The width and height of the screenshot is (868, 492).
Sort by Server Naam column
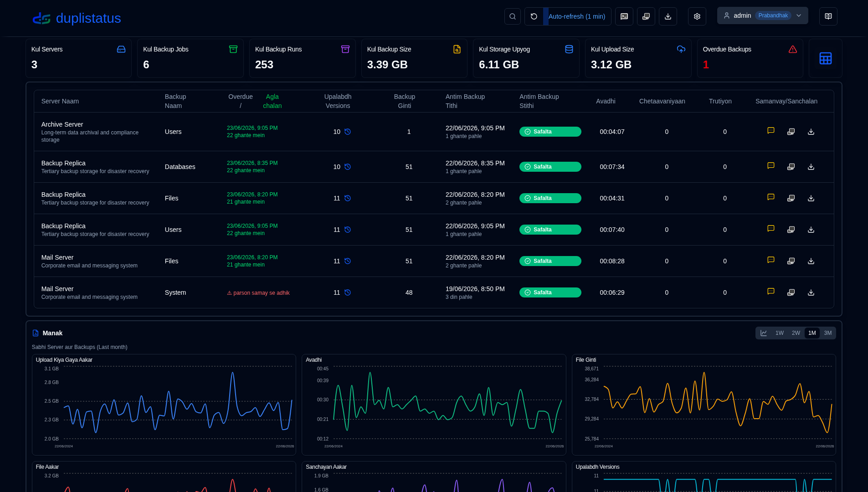pos(60,101)
